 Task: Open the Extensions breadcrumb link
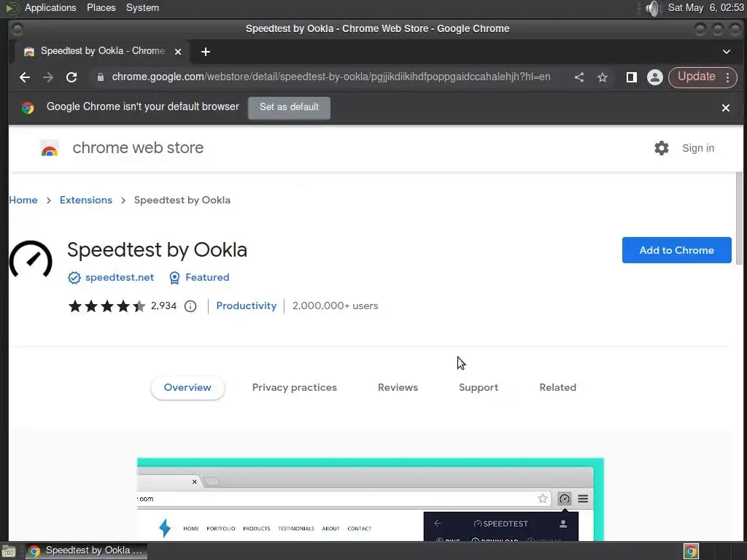(x=86, y=200)
